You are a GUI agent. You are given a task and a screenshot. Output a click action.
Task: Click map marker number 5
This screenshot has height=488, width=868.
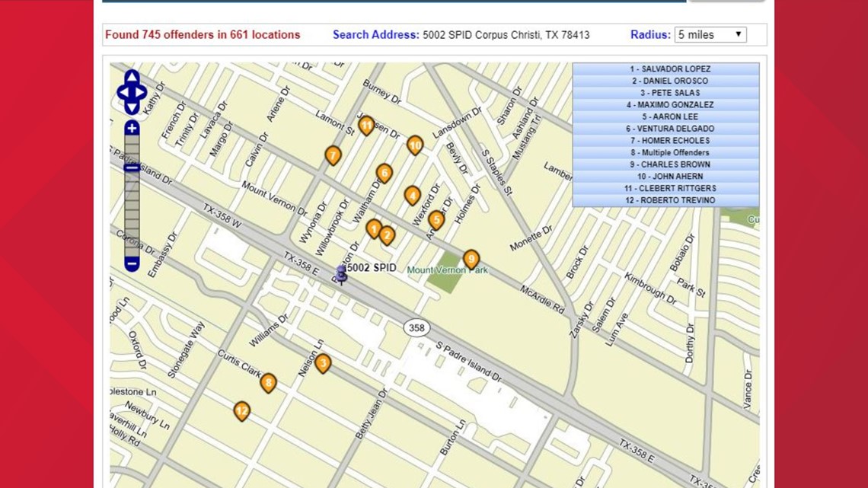coord(436,220)
